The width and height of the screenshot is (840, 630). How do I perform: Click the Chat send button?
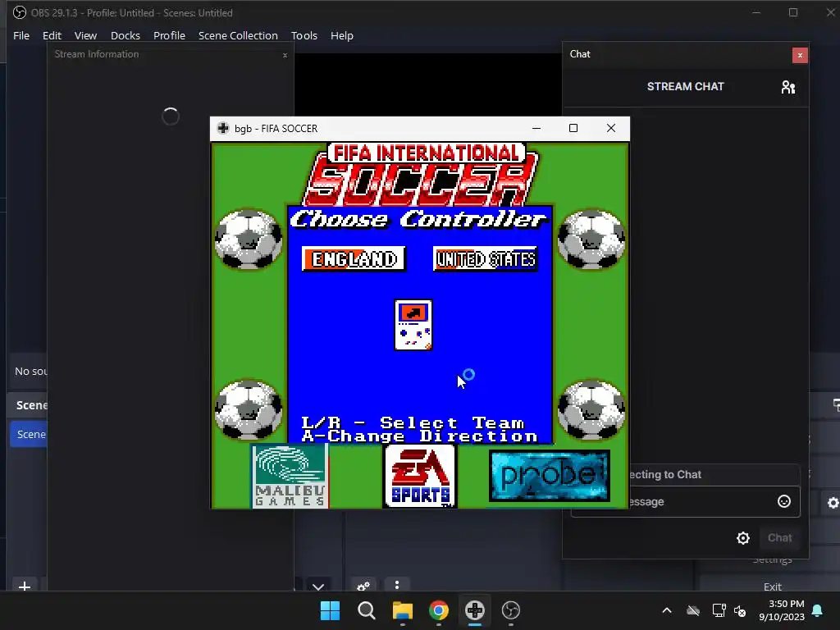click(x=779, y=538)
